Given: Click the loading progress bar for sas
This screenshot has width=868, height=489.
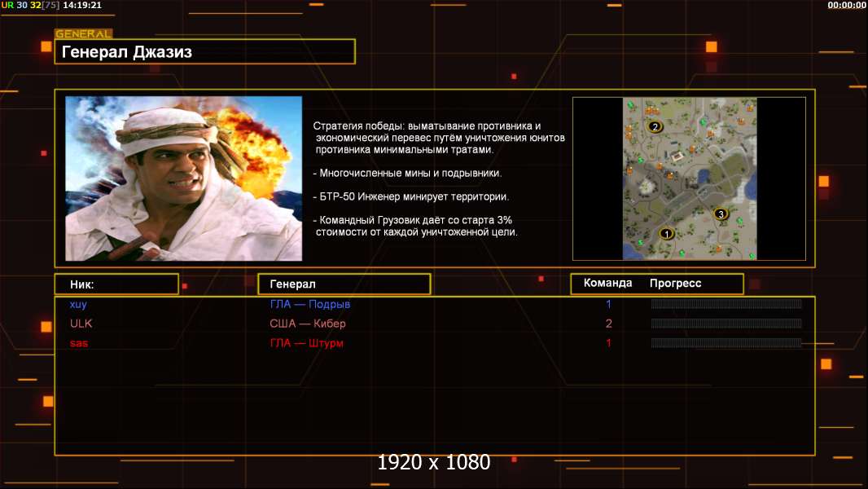Looking at the screenshot, I should pos(726,343).
